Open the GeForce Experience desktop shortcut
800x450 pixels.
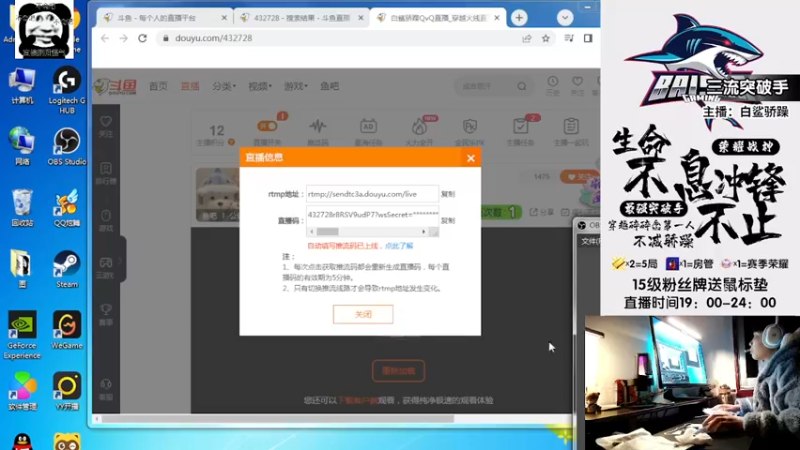tap(22, 335)
